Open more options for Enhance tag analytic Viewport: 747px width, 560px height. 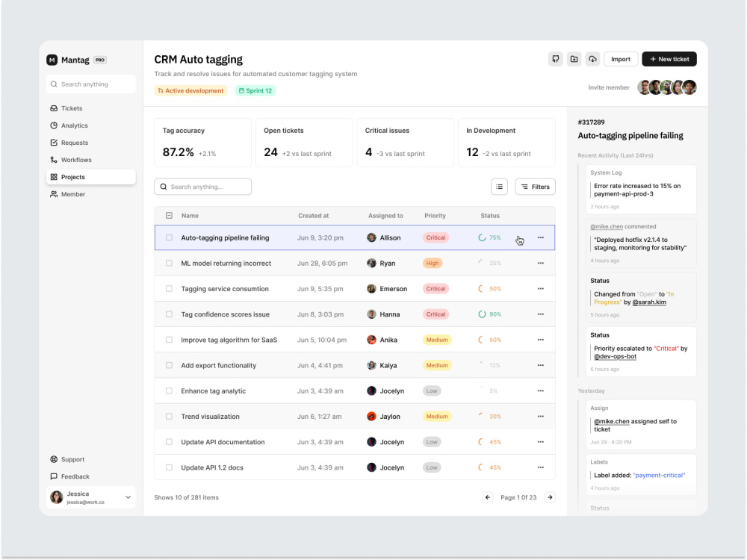pos(541,391)
